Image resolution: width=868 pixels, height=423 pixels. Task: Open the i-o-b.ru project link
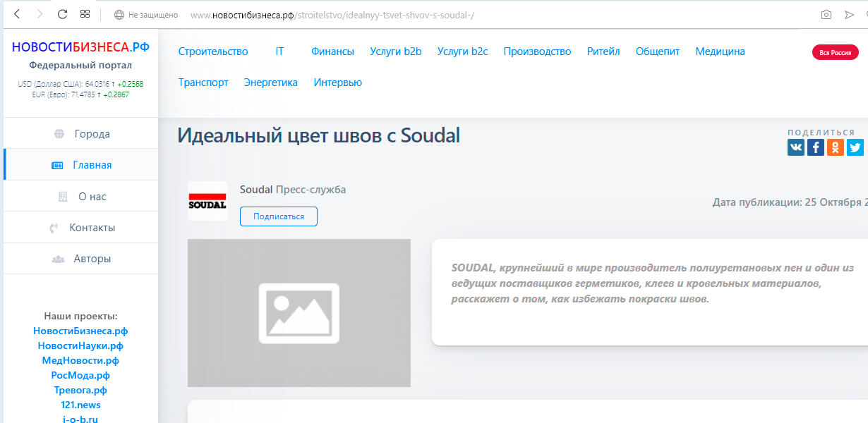click(80, 419)
